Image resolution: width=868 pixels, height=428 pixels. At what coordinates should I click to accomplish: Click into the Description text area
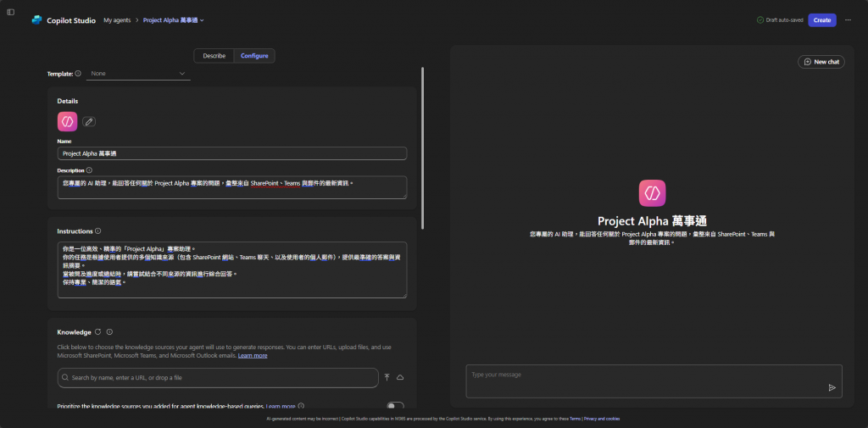click(232, 187)
